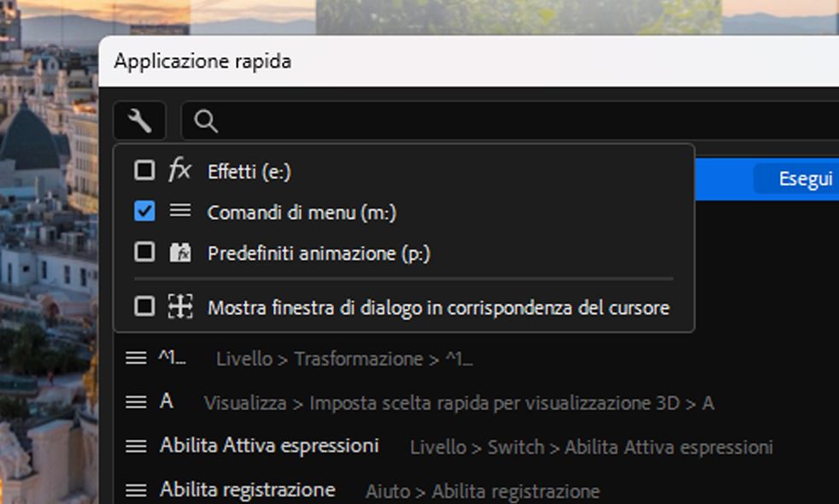Choose the Abilita Attiva espressioni command

click(x=268, y=446)
